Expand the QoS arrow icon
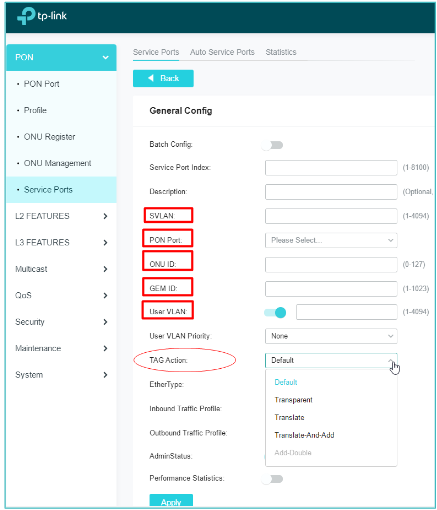The height and width of the screenshot is (510, 437). click(105, 295)
